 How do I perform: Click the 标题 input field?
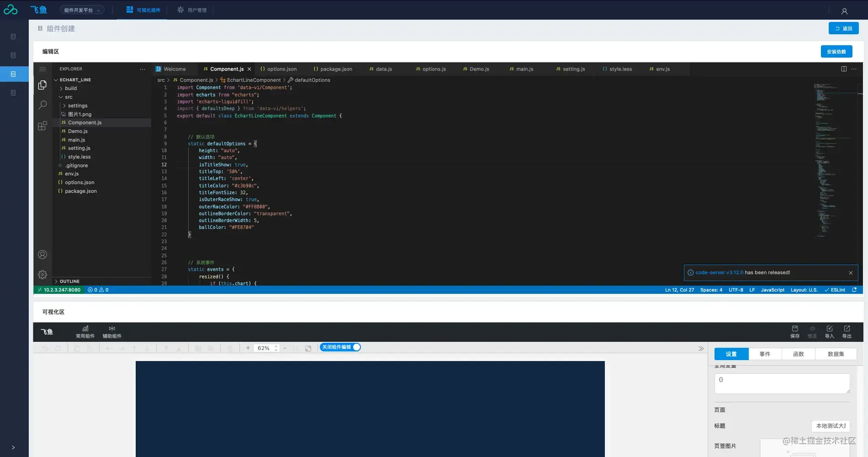(831, 426)
